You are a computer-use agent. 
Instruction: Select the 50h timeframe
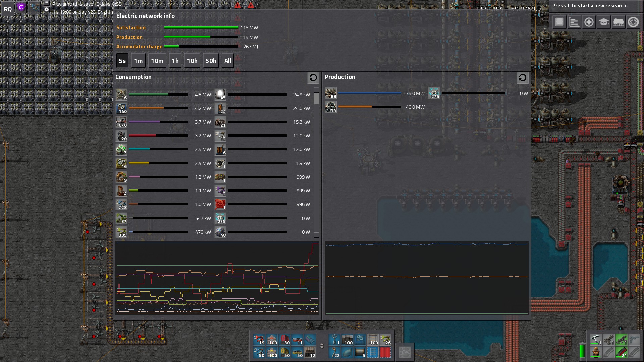(211, 61)
